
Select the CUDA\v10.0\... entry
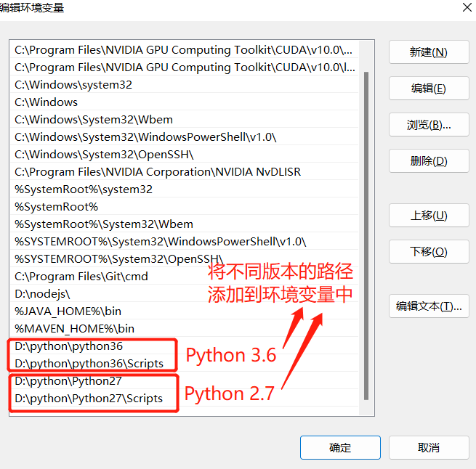tap(185, 50)
